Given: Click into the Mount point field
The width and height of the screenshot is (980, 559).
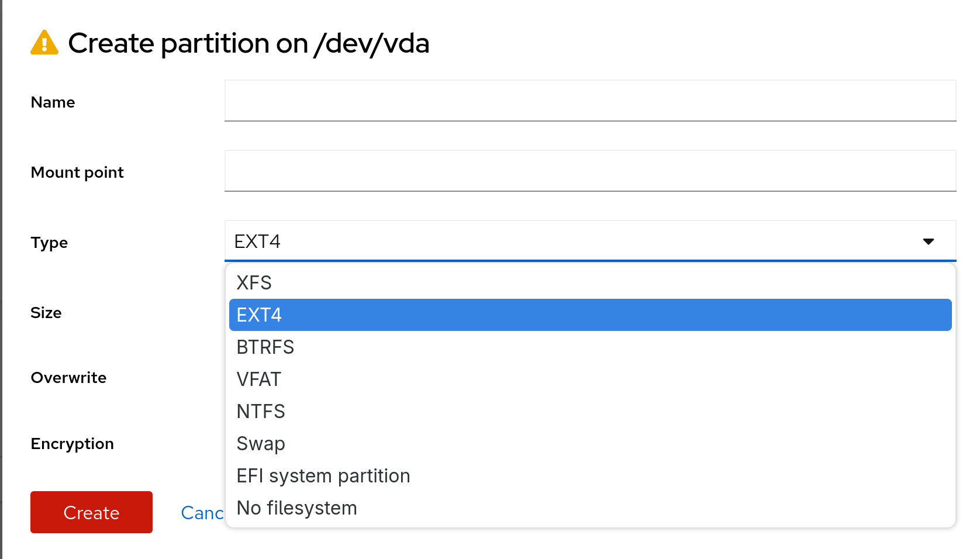Looking at the screenshot, I should 590,171.
